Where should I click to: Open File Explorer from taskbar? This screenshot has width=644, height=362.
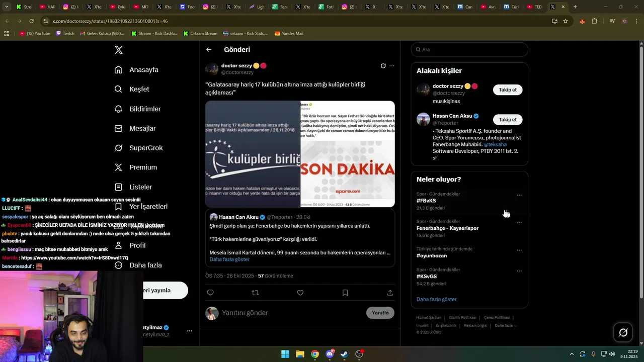(x=300, y=354)
